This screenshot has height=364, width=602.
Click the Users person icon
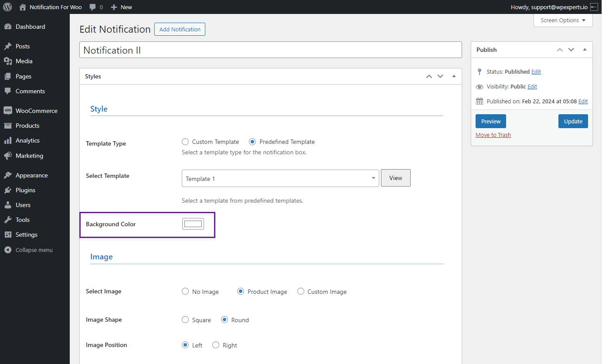tap(8, 205)
